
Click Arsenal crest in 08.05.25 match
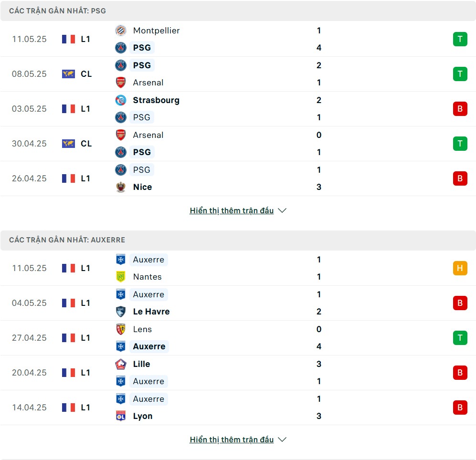[x=121, y=83]
